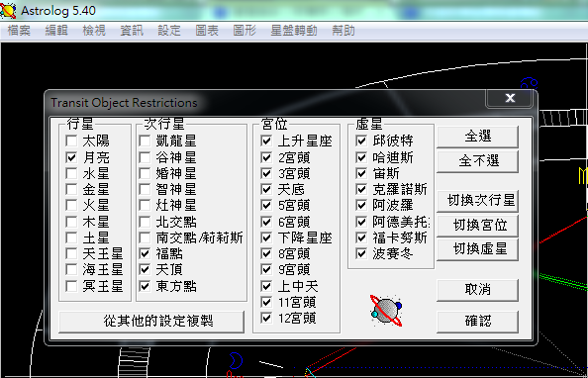Viewport: 588px width, 378px height.
Task: Tick the 谷神星 checkbox
Action: 145,157
